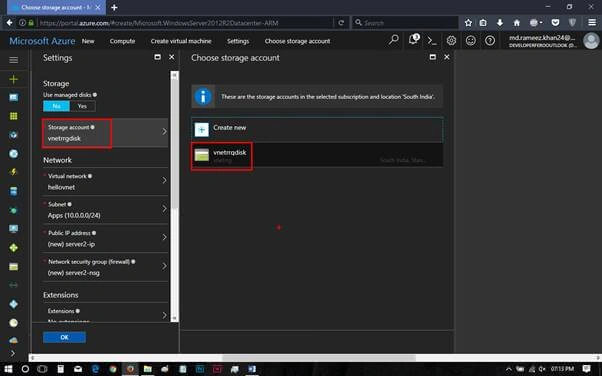The width and height of the screenshot is (602, 376).
Task: Click vnetrrqdisk storage account icon
Action: coord(202,155)
